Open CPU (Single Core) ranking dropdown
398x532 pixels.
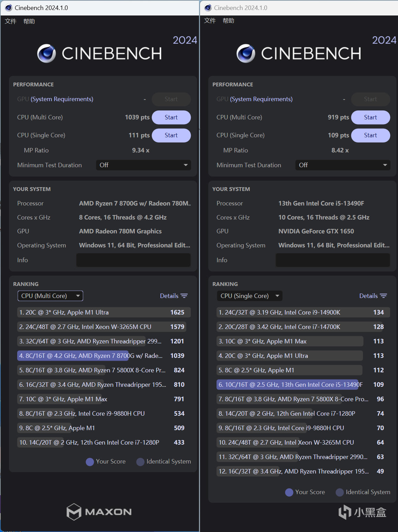pyautogui.click(x=250, y=296)
